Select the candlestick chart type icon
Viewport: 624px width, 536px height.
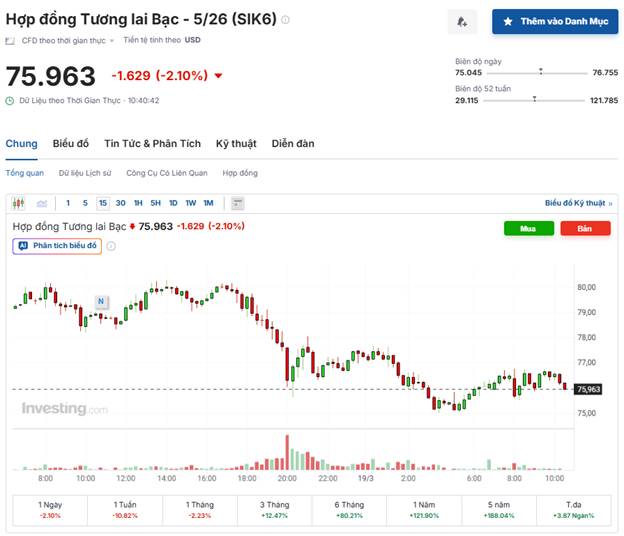[x=19, y=203]
